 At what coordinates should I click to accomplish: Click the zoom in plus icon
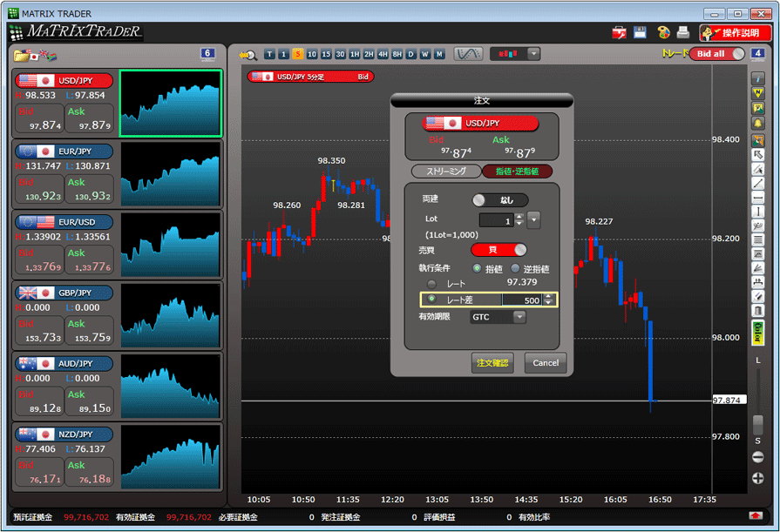pos(757,478)
